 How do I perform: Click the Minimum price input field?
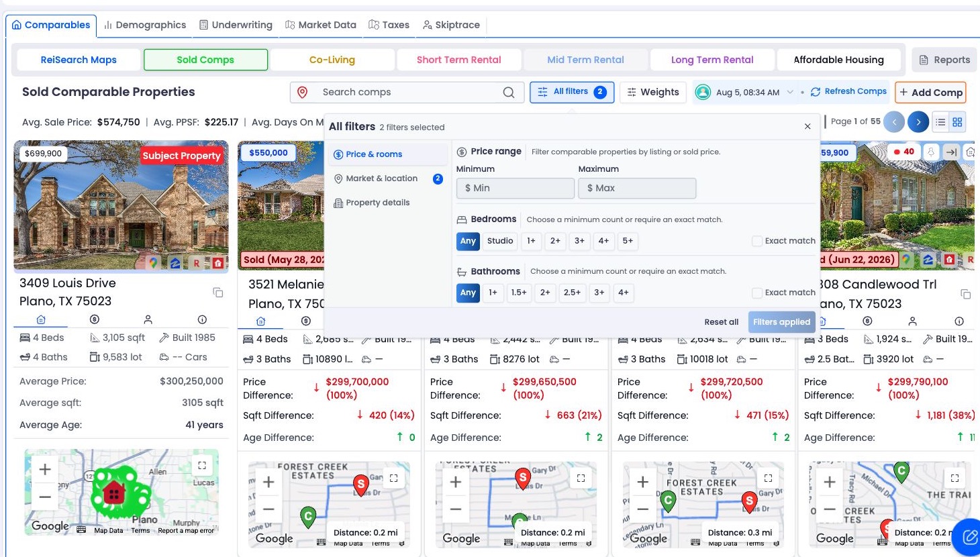(x=516, y=189)
